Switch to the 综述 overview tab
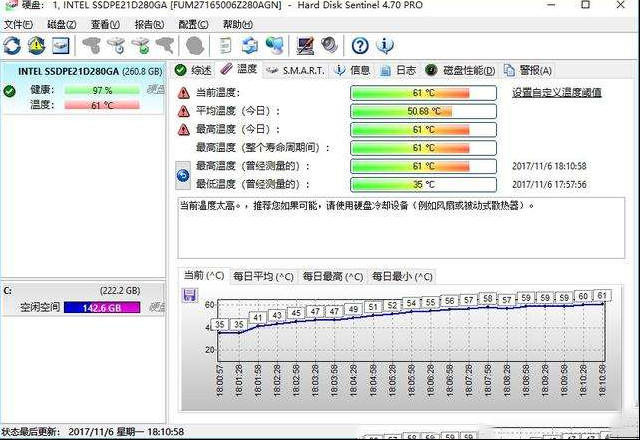This screenshot has width=640, height=440. click(193, 70)
